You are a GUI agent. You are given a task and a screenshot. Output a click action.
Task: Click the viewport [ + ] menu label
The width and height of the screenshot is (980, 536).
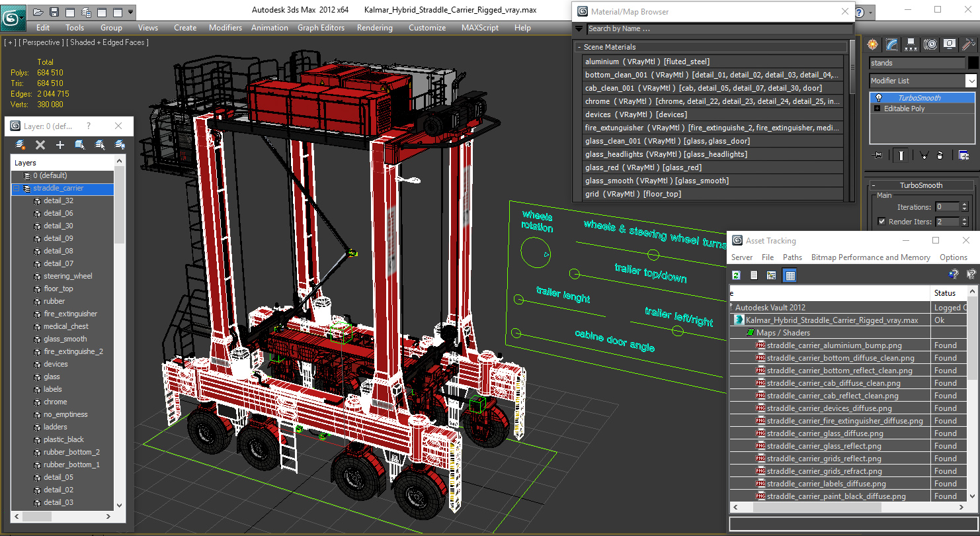point(10,42)
